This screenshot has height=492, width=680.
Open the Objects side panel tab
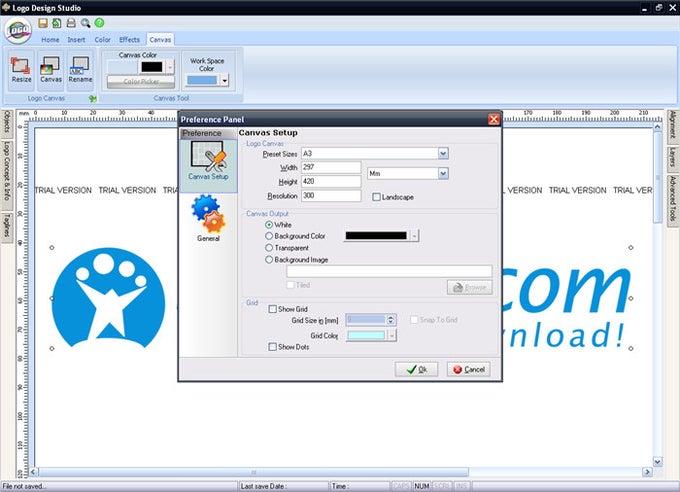[7, 122]
